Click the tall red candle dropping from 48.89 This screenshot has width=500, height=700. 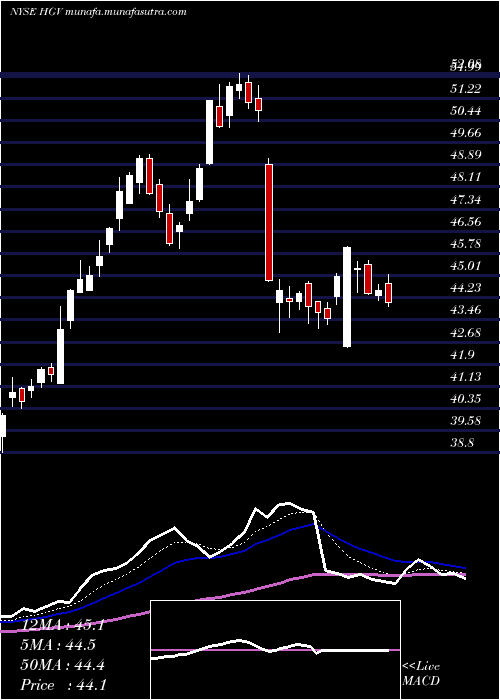click(x=269, y=222)
